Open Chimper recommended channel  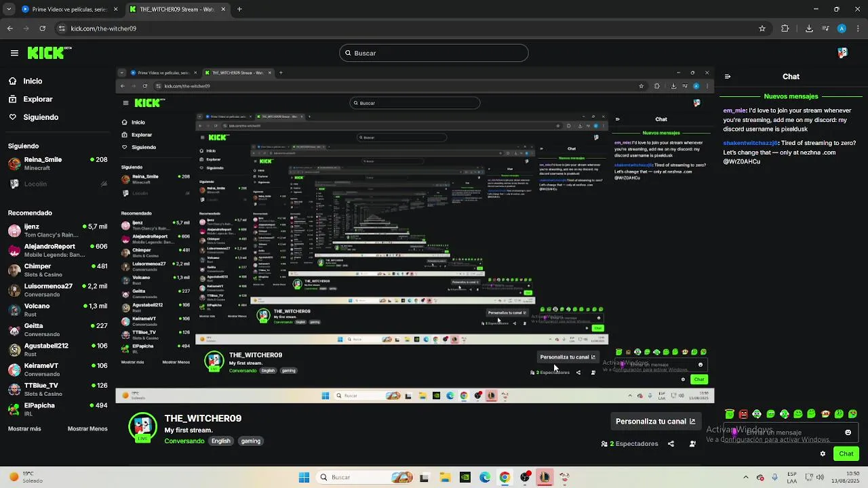pos(58,270)
